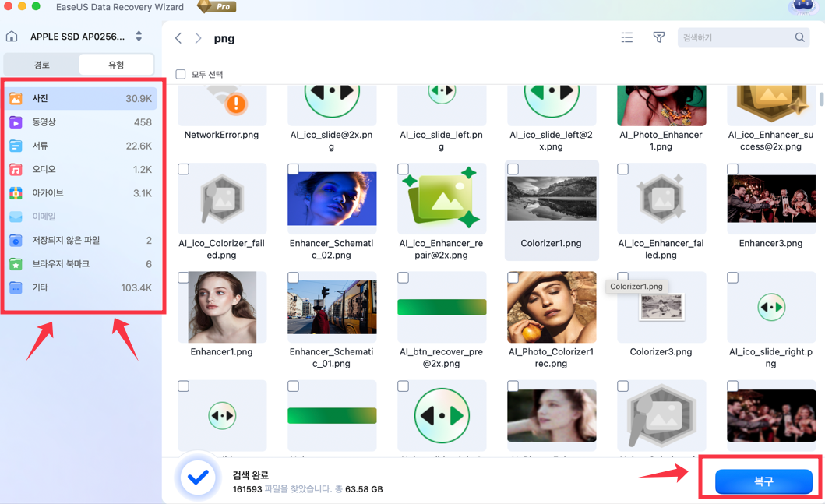Click the 63.58 GB total size text
Viewport: 825px width, 504px height.
tap(364, 489)
